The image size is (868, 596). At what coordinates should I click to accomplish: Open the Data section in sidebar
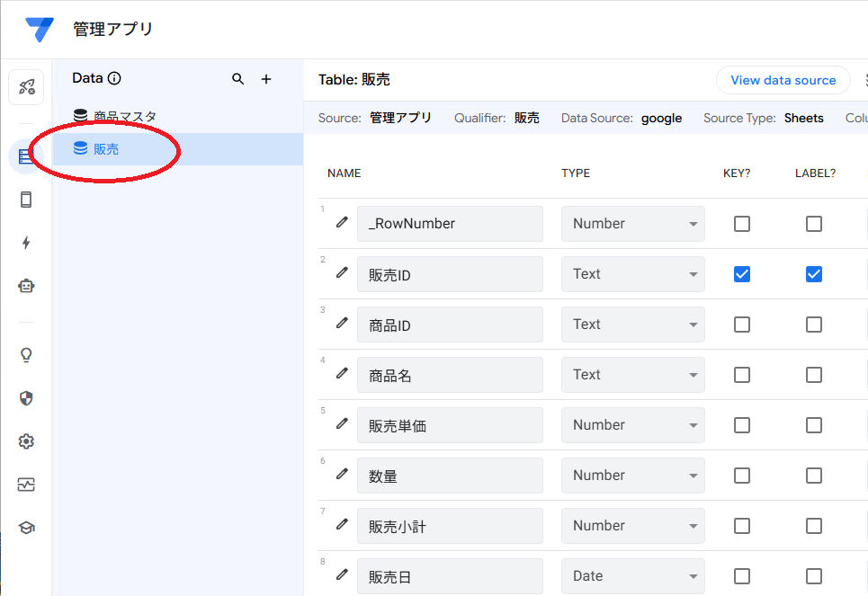26,156
